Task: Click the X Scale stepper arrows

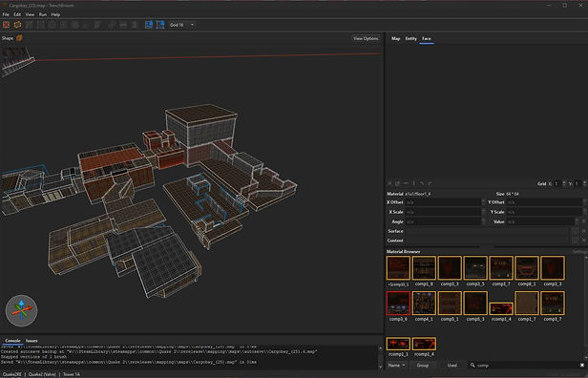Action: click(483, 212)
